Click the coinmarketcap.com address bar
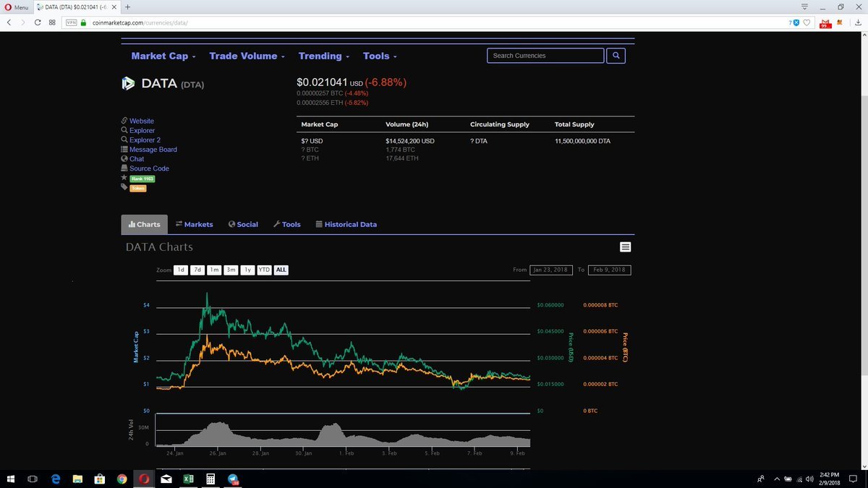868x488 pixels. 439,22
